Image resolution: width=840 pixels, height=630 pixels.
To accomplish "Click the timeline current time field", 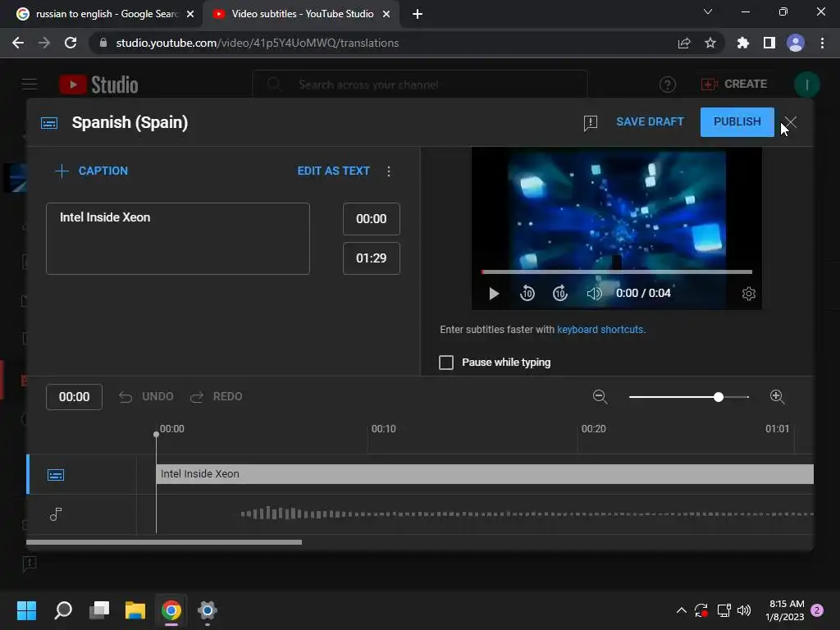I will tap(74, 397).
